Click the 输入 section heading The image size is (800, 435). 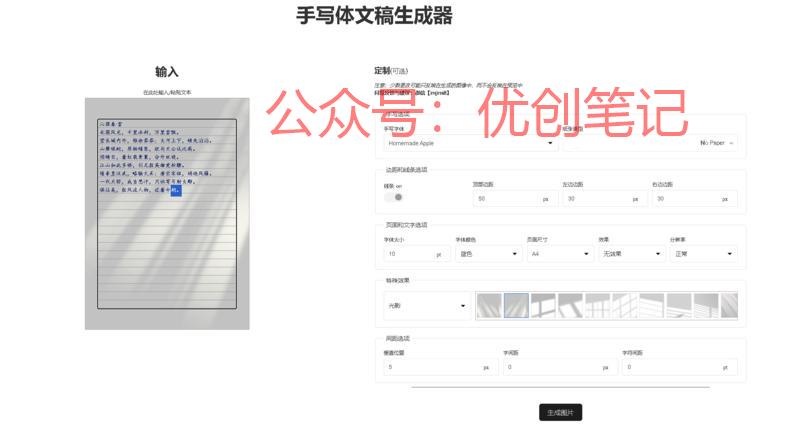(167, 71)
